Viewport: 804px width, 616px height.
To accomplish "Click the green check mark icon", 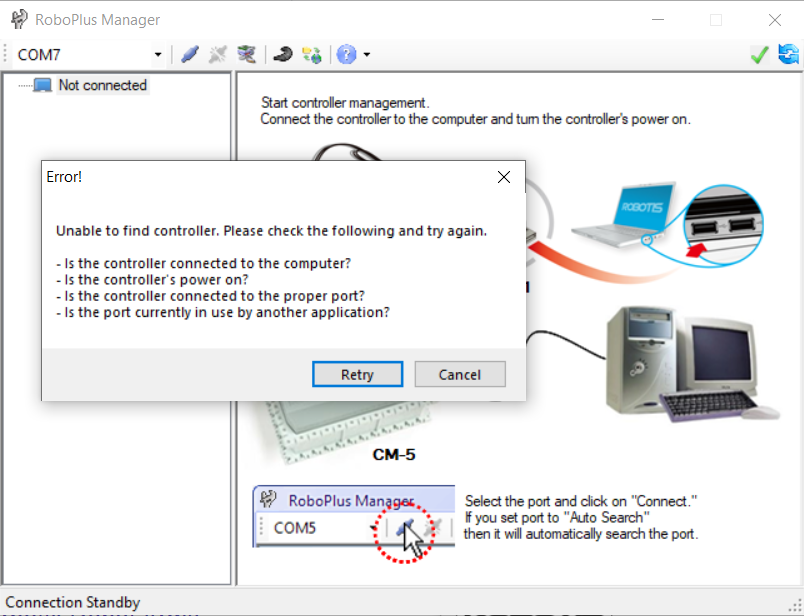I will click(760, 55).
